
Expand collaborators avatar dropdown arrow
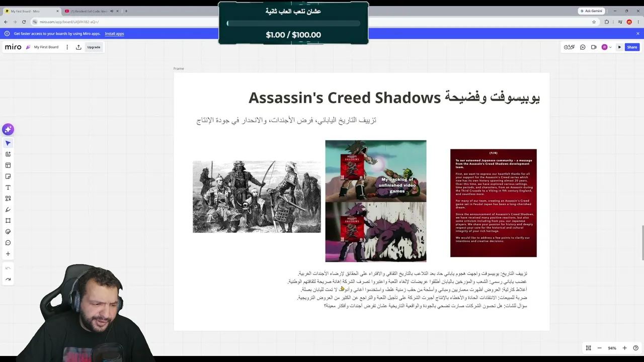tap(610, 47)
